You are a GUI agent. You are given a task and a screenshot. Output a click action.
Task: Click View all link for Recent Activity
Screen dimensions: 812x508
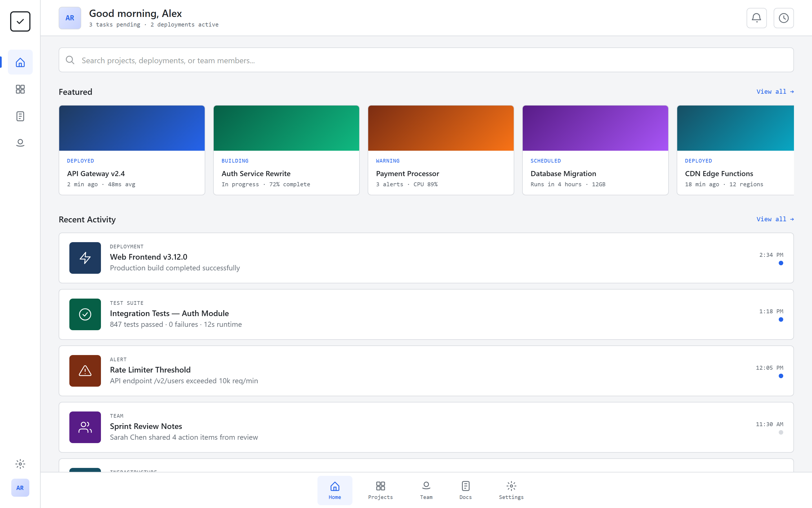pyautogui.click(x=775, y=219)
